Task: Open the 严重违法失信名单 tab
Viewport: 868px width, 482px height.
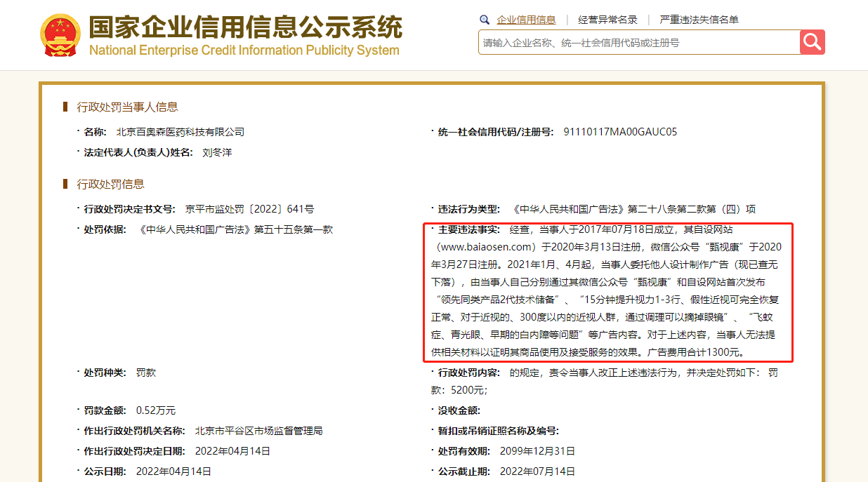Action: tap(699, 20)
